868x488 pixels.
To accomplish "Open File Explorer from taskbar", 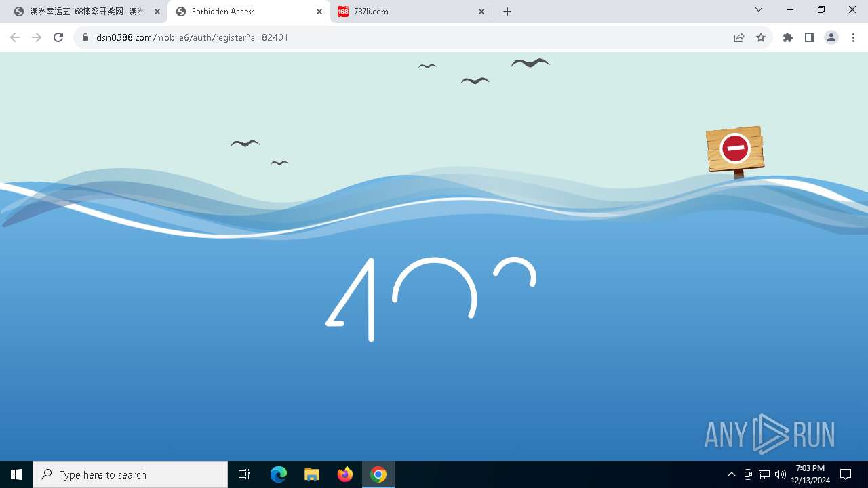I will click(312, 474).
